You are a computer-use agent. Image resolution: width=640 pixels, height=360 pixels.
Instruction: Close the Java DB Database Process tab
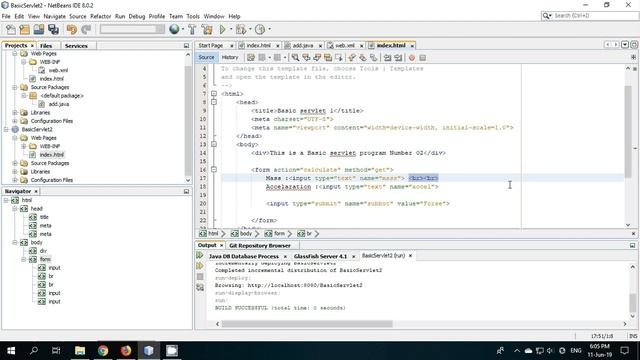click(285, 256)
